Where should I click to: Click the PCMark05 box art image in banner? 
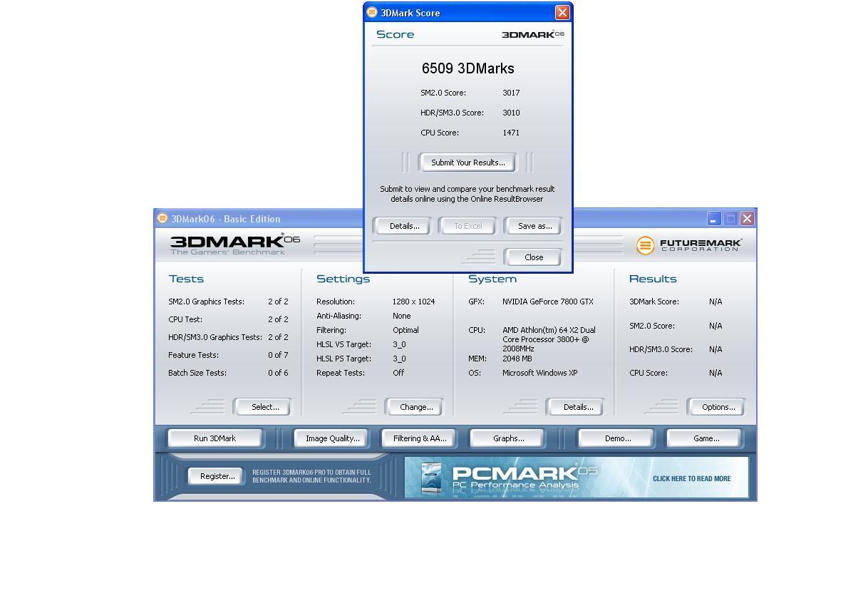tap(431, 478)
